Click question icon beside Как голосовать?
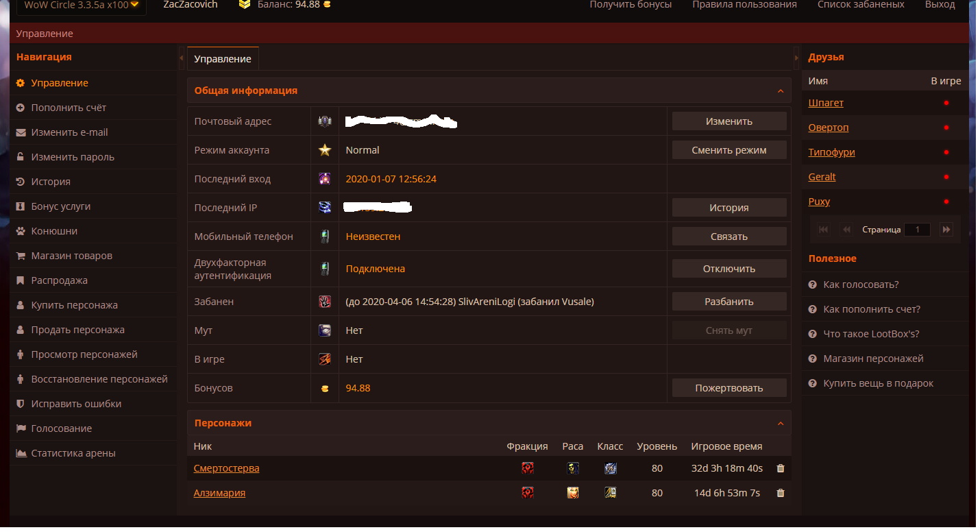Viewport: 980px width, 532px height. point(813,285)
